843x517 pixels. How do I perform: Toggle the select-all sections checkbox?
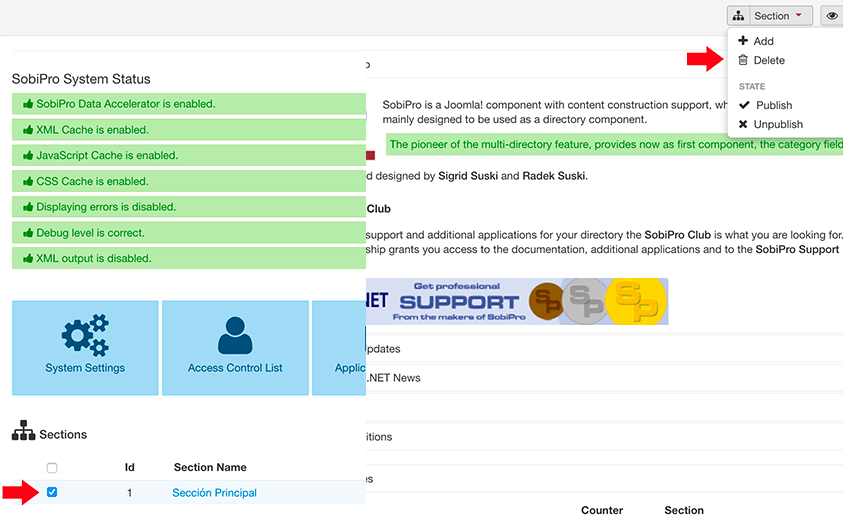point(52,468)
